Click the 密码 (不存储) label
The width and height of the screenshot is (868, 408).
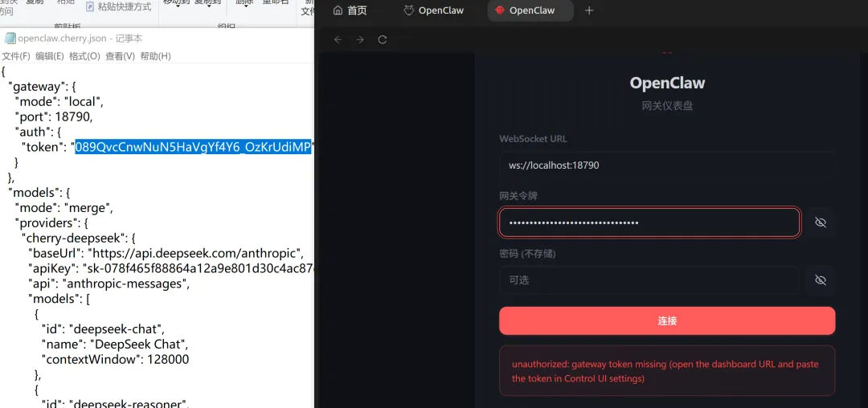pos(527,254)
